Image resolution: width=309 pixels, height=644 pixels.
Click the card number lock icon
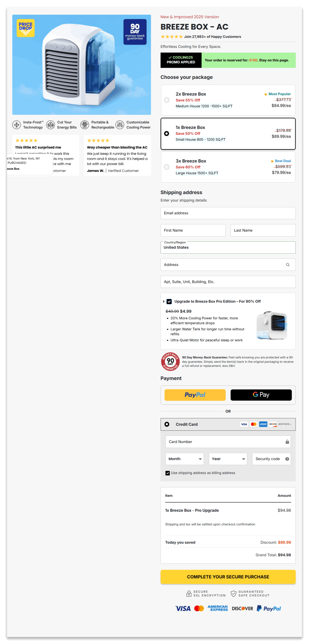[287, 442]
